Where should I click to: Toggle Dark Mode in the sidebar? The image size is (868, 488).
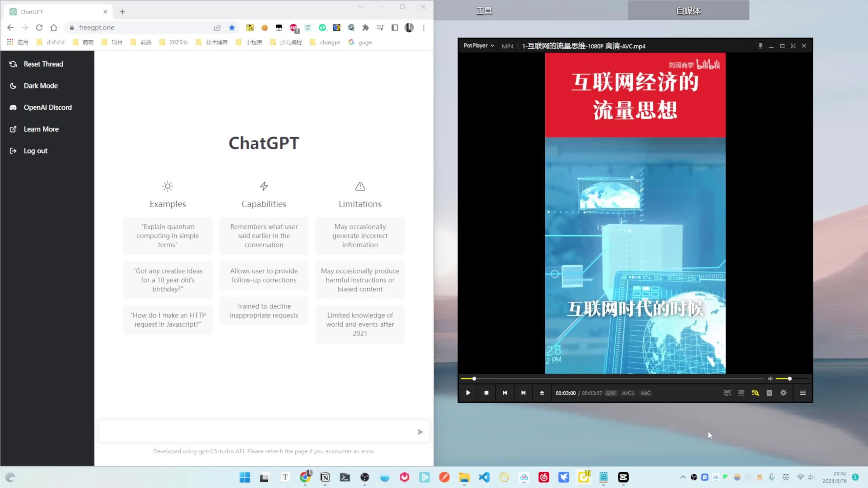[41, 86]
